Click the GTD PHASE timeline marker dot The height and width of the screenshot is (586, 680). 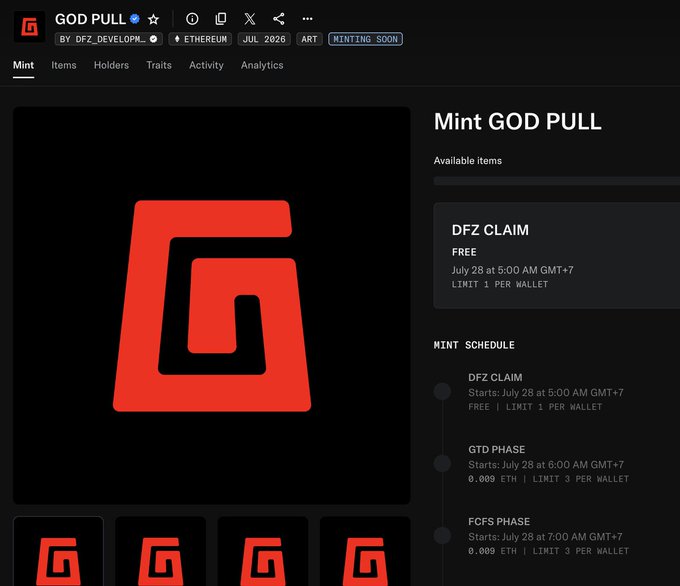(442, 463)
